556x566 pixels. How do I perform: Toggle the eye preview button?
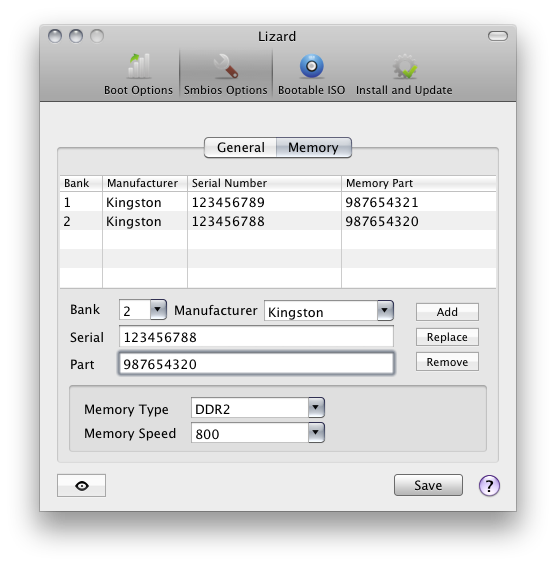(82, 486)
